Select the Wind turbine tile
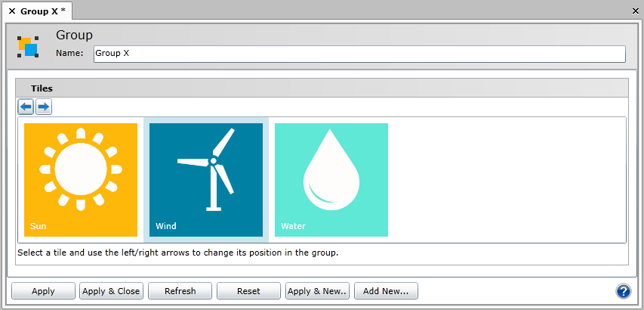Screen dimensions: 644x310 [206, 180]
